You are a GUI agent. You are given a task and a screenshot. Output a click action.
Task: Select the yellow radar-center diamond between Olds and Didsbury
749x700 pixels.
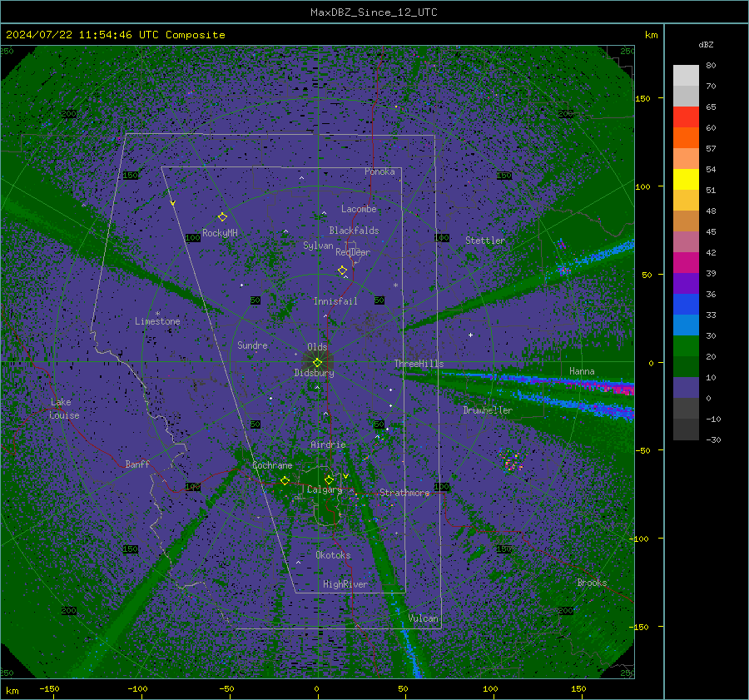coord(317,362)
